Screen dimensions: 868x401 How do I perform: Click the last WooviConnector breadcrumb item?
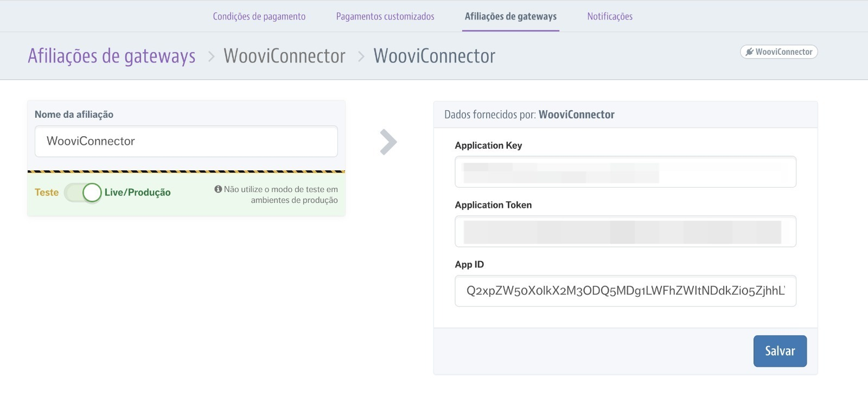coord(435,56)
